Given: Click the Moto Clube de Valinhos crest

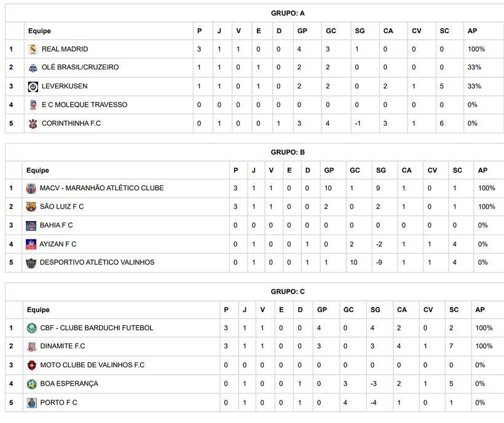Looking at the screenshot, I should pos(31,365).
